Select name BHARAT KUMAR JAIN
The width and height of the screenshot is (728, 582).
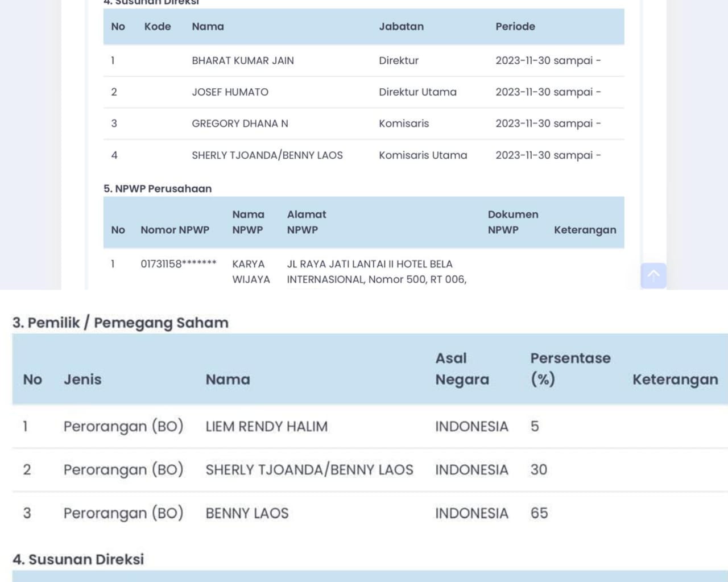[243, 60]
